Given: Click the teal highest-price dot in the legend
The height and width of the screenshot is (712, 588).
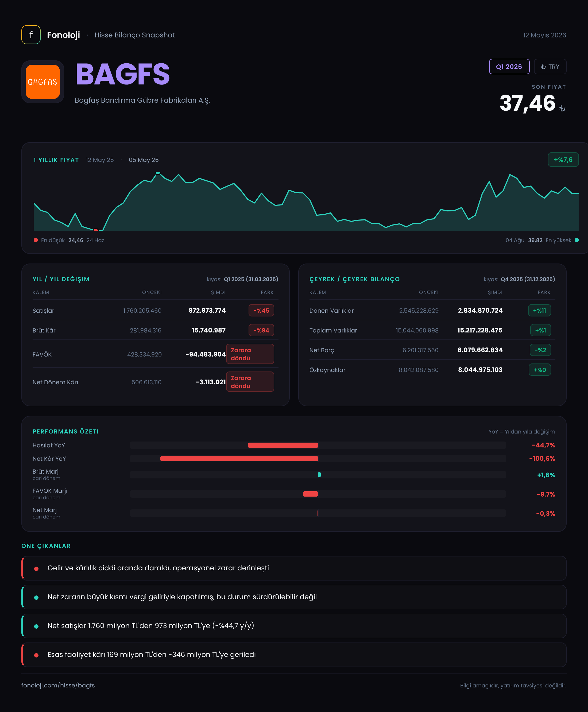Looking at the screenshot, I should (x=577, y=240).
